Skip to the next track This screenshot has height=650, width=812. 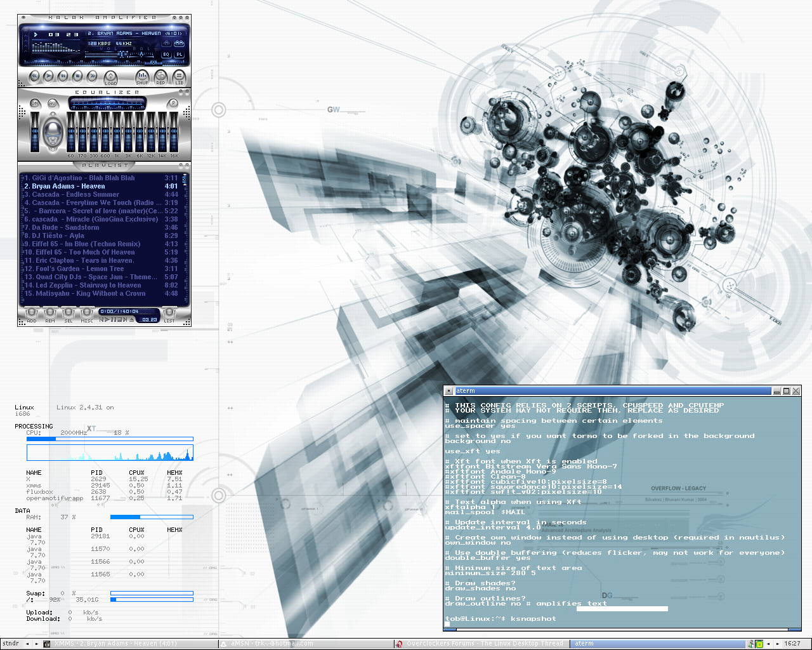tap(93, 76)
